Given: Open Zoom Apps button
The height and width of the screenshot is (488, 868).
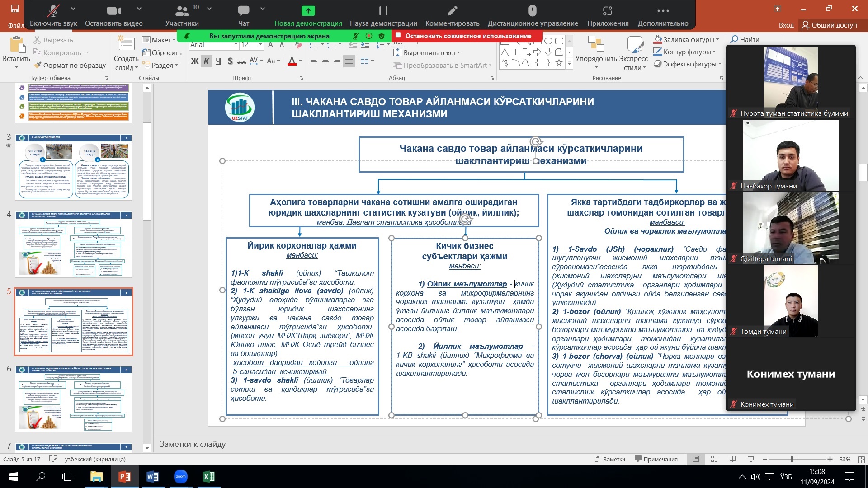Looking at the screenshot, I should pyautogui.click(x=608, y=15).
